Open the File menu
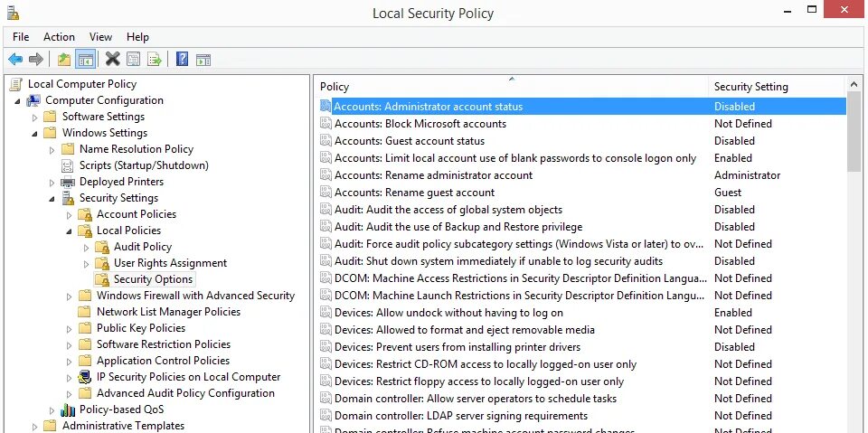Image resolution: width=868 pixels, height=433 pixels. (x=21, y=37)
